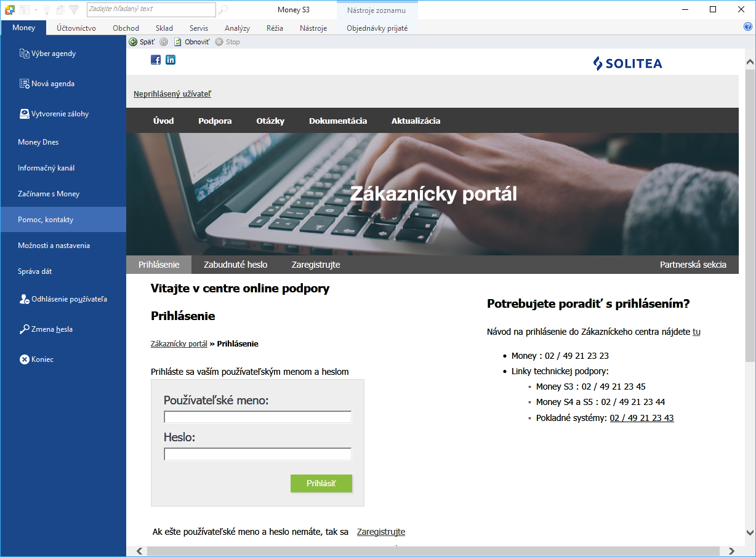Focus the Používateľské meno input field
The image size is (756, 557).
click(257, 417)
